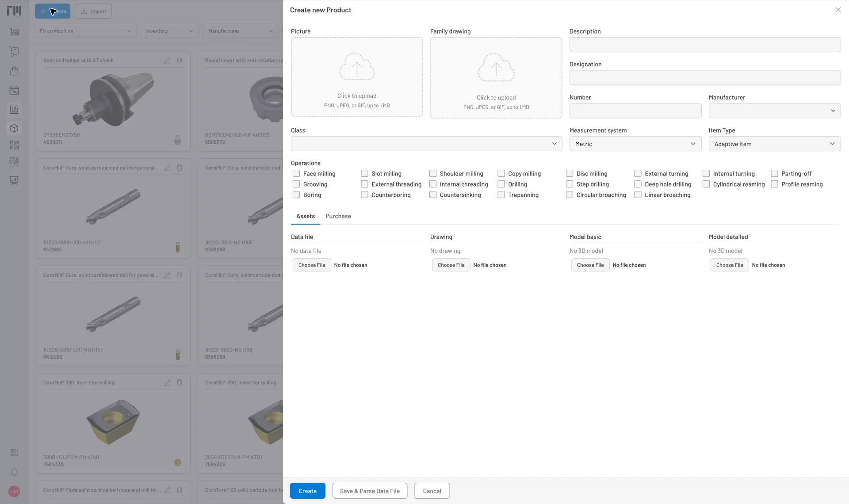Screen dimensions: 849x504
Task: Switch to the Purchase tab
Action: pos(338,216)
